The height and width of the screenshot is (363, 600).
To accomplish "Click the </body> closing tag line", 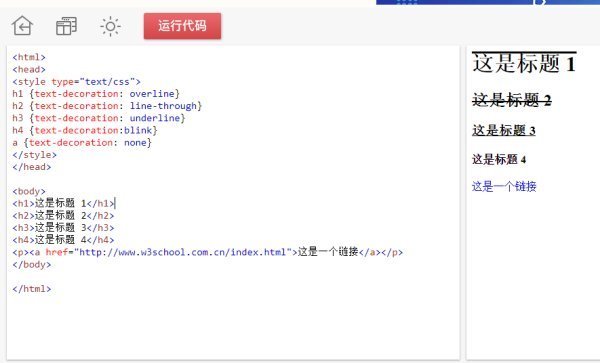I will point(32,264).
